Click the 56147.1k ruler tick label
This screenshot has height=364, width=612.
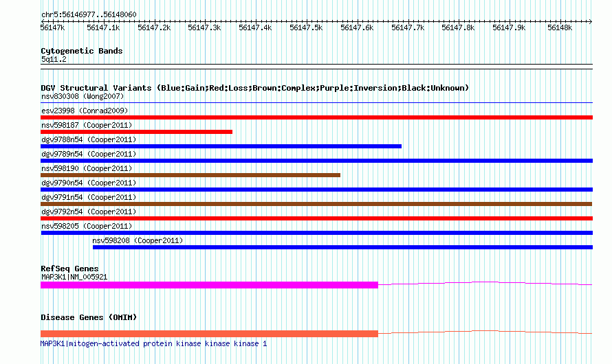pos(103,27)
